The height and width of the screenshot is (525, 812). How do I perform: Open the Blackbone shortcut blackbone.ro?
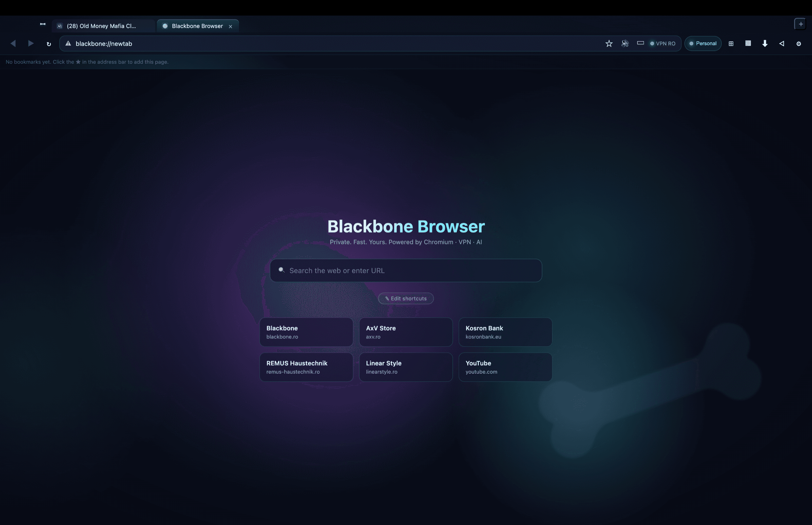306,332
